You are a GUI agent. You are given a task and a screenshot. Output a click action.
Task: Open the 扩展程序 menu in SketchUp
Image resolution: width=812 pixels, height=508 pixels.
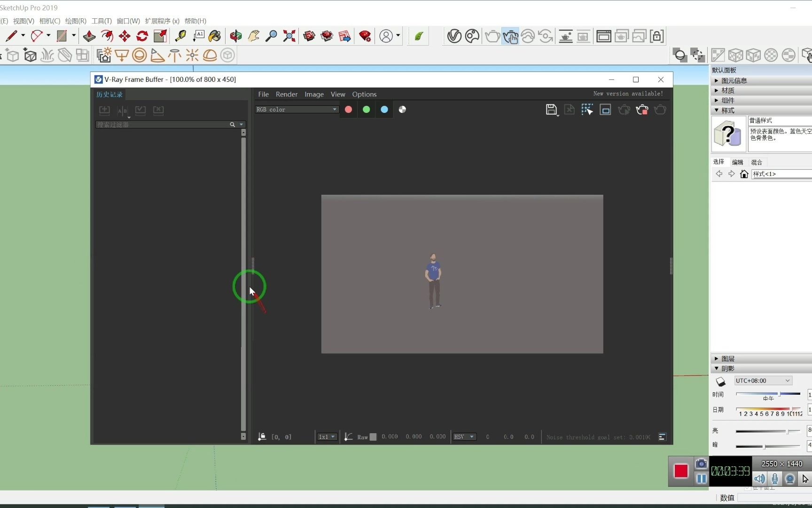pyautogui.click(x=162, y=21)
